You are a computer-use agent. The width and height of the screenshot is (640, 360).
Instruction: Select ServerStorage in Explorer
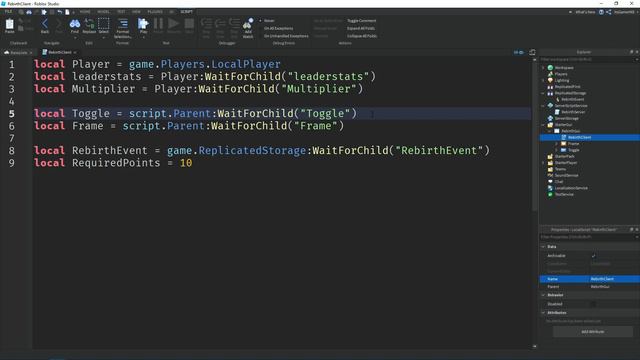[x=567, y=118]
